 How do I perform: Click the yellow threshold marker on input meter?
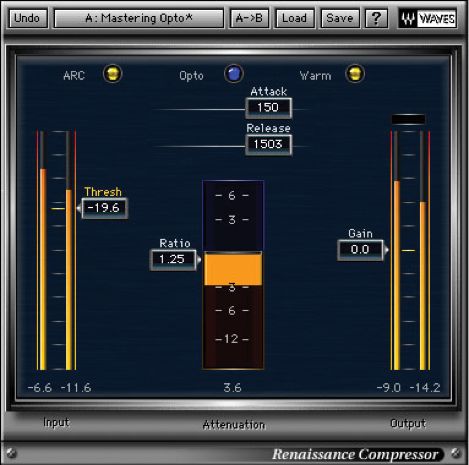coord(58,209)
